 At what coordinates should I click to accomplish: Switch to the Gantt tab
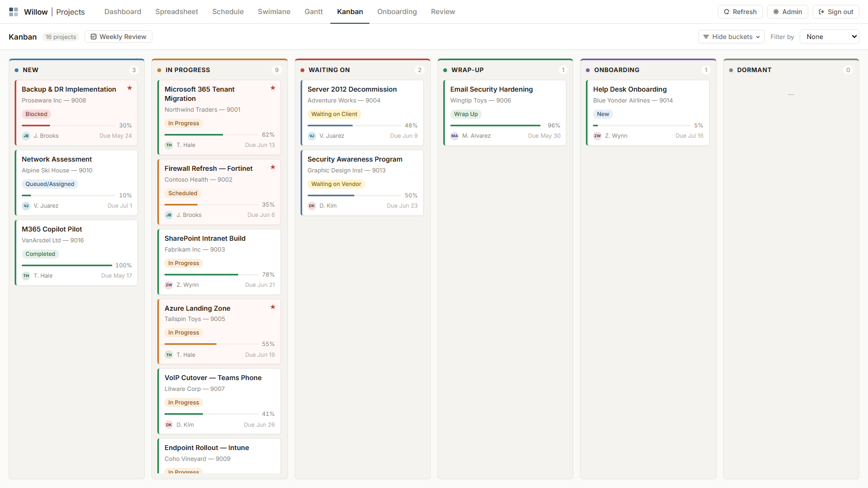pos(314,12)
